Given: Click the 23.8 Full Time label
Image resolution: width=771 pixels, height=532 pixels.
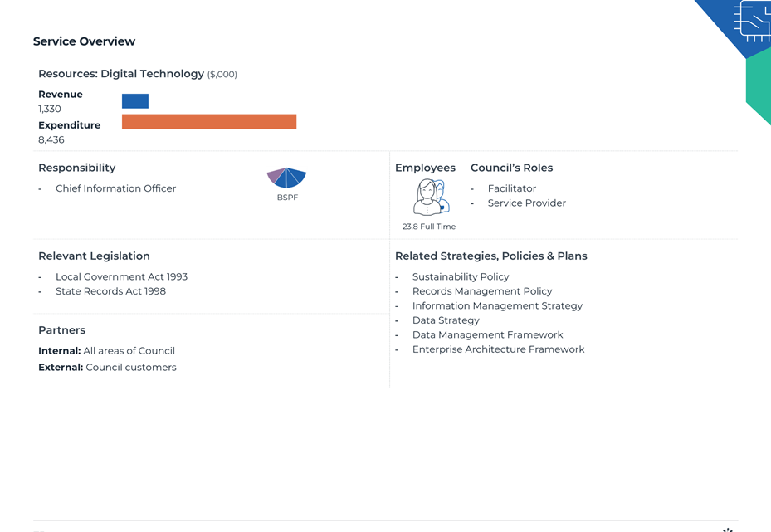Looking at the screenshot, I should [x=429, y=227].
